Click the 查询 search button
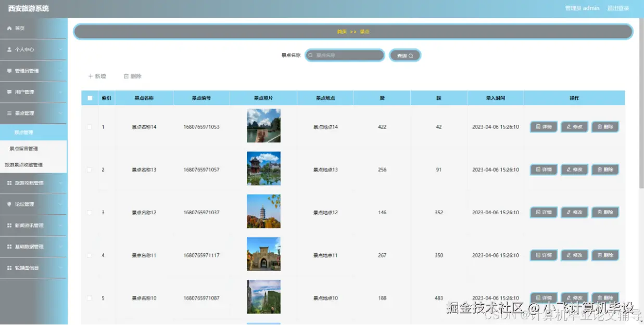The image size is (644, 325). (x=405, y=55)
